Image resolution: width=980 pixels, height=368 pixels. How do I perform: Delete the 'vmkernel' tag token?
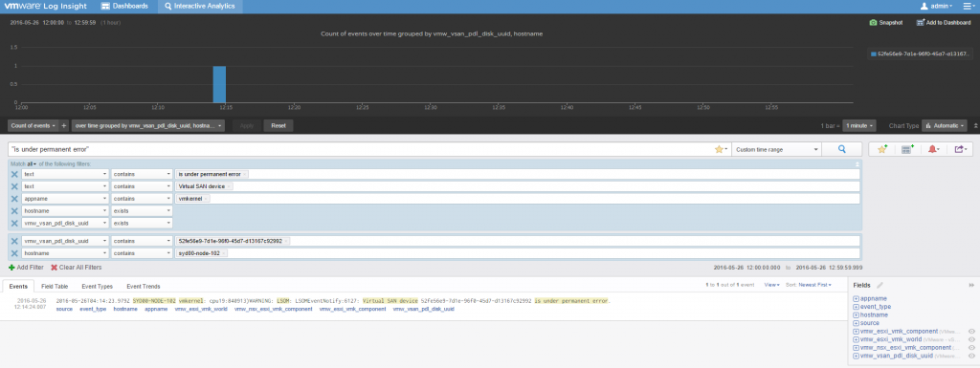(207, 199)
